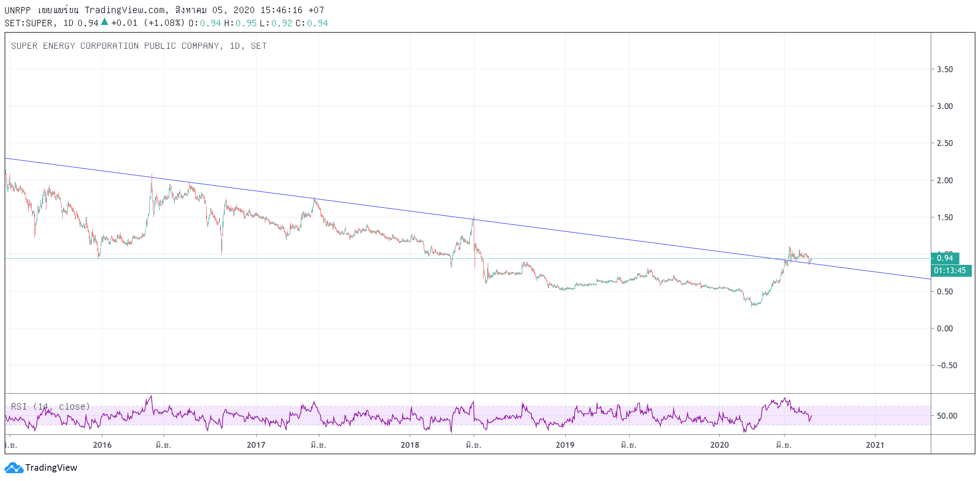980x481 pixels.
Task: Select the 2018 year marker on time axis
Action: pyautogui.click(x=410, y=445)
